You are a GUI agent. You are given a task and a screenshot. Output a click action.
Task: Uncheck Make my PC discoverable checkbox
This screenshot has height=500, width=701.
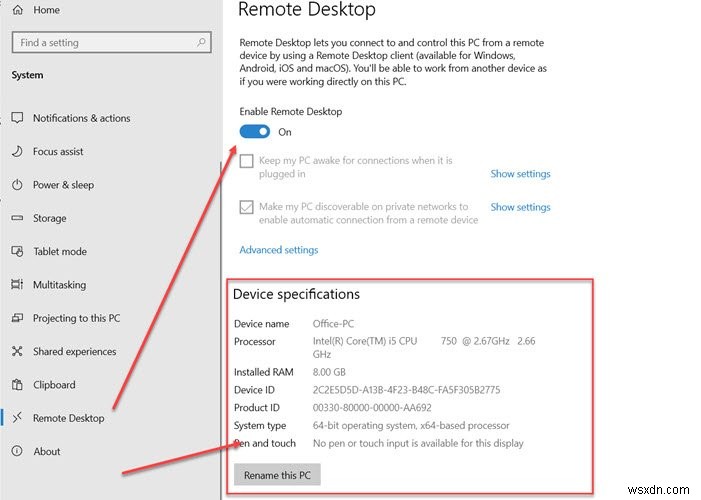point(246,207)
